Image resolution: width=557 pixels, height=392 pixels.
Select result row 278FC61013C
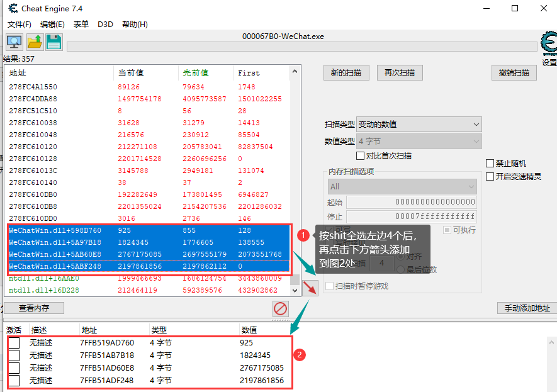tap(147, 171)
